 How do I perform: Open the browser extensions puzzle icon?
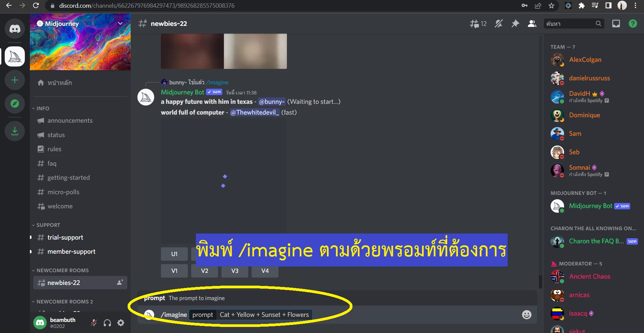pyautogui.click(x=582, y=5)
